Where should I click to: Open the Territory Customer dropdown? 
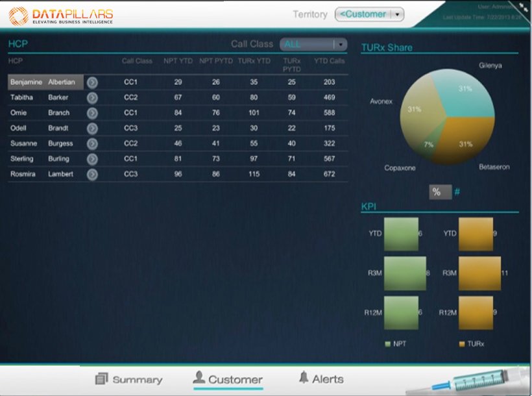click(369, 14)
